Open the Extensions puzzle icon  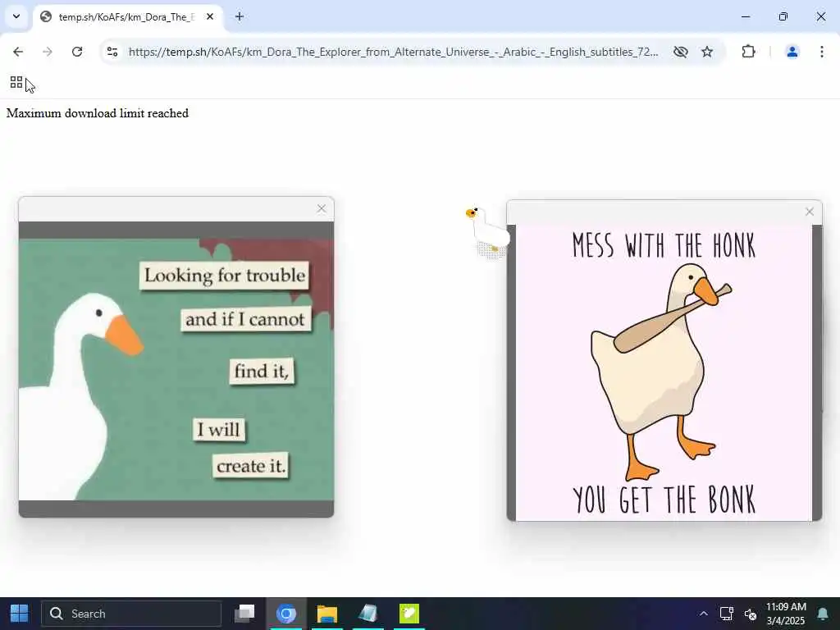(748, 52)
